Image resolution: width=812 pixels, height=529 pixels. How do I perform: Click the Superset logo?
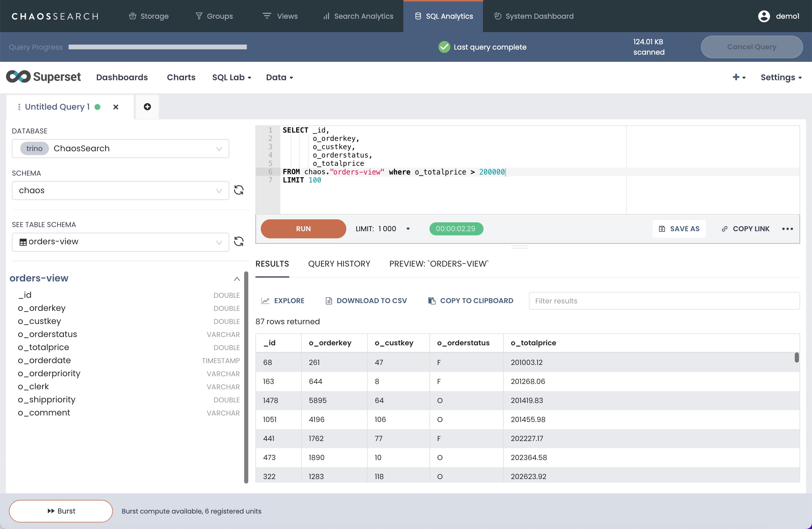[x=43, y=77]
